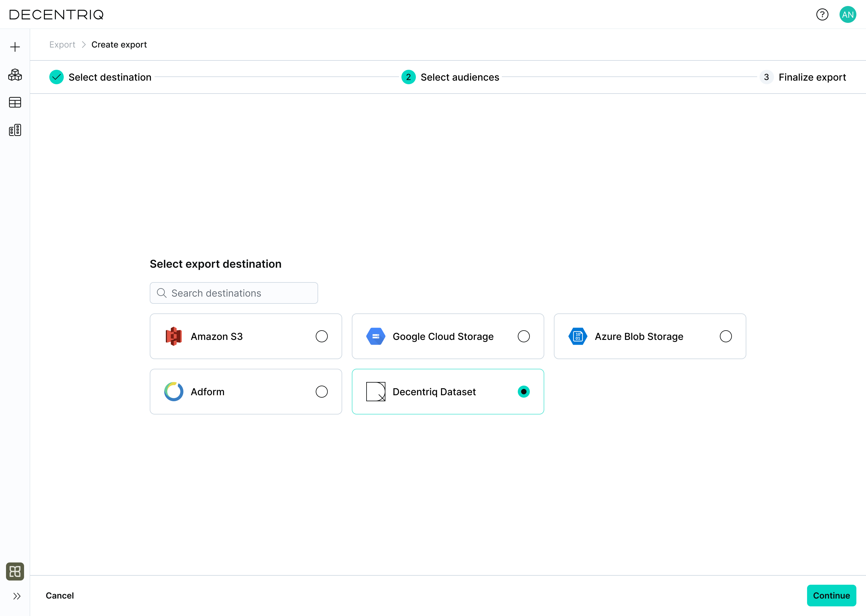Click the green four-square apps icon

tap(15, 571)
